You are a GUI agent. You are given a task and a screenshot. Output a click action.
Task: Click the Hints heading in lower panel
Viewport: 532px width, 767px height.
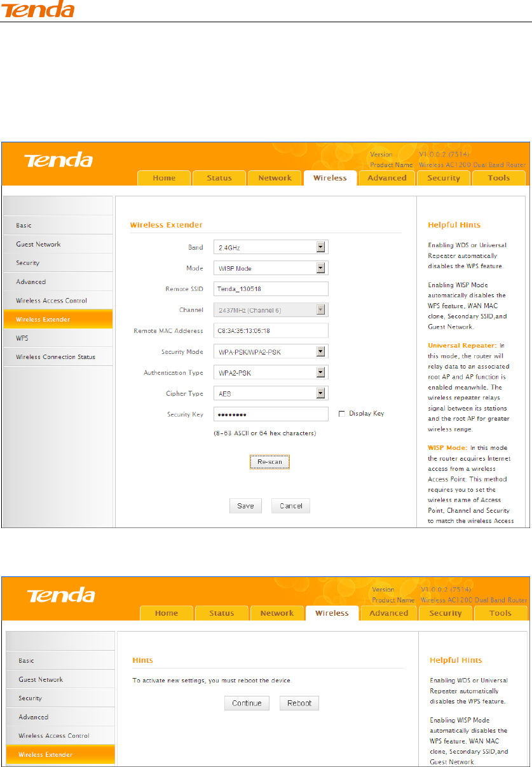pyautogui.click(x=142, y=660)
